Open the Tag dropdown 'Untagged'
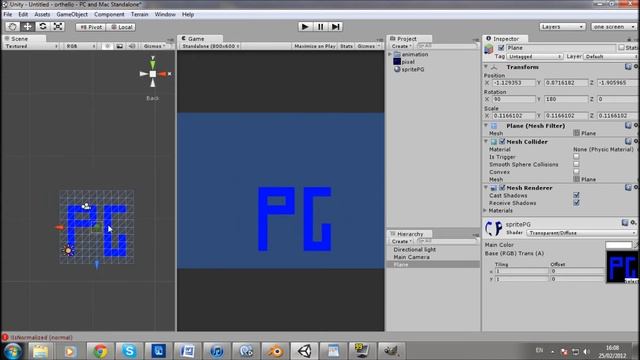Screen dimensions: 640x360 535,56
